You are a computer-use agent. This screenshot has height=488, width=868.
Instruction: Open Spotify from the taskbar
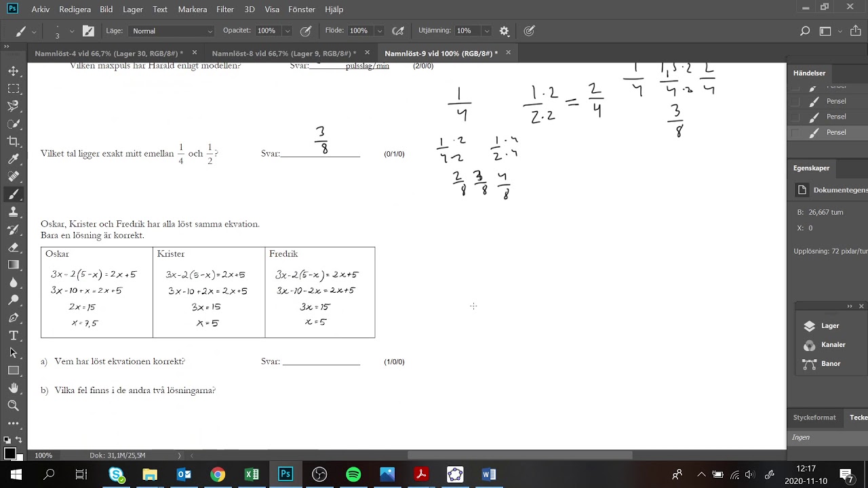(353, 474)
